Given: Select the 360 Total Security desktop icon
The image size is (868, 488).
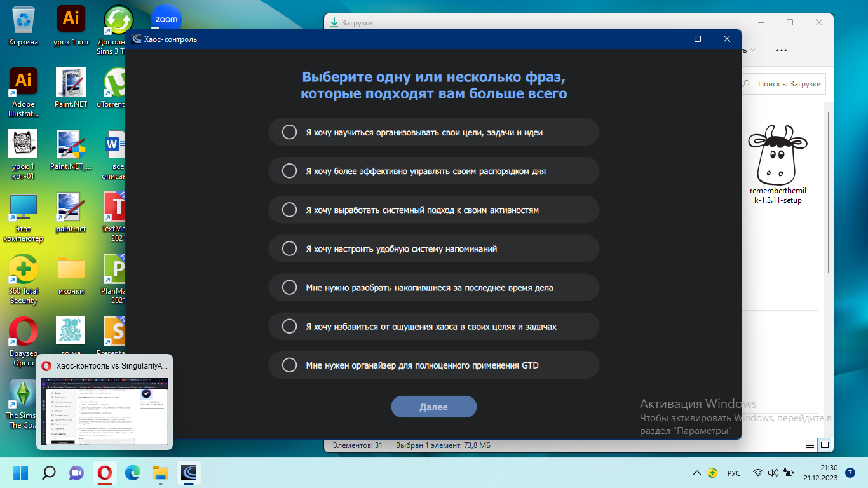Looking at the screenshot, I should tap(24, 280).
